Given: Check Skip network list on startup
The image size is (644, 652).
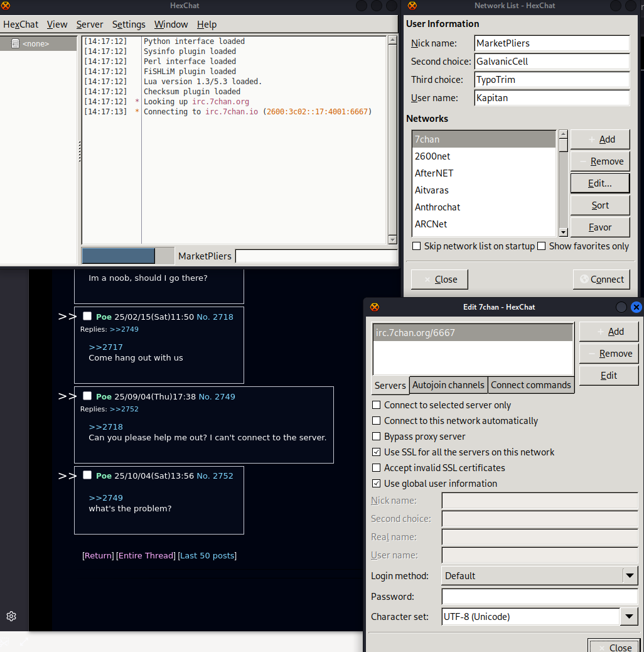Looking at the screenshot, I should (417, 246).
